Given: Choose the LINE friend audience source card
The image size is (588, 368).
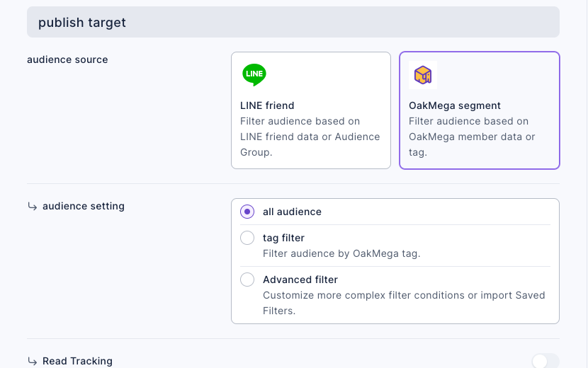Looking at the screenshot, I should point(311,110).
